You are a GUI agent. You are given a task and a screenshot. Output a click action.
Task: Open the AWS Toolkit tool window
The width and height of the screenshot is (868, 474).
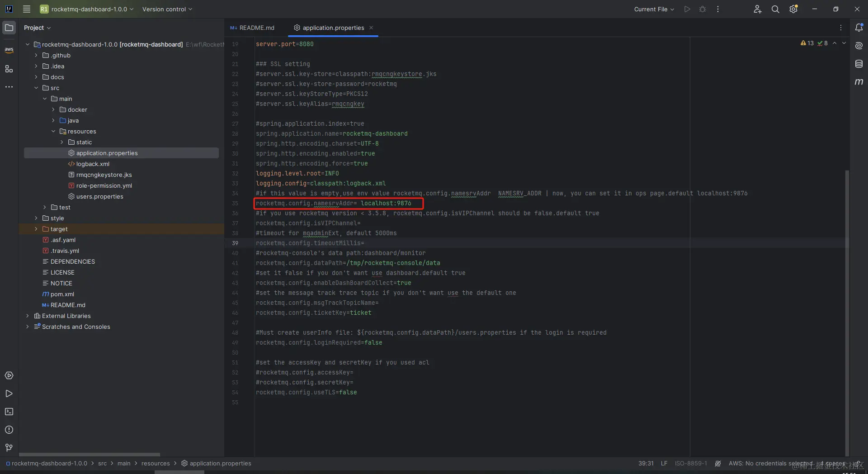(x=9, y=49)
